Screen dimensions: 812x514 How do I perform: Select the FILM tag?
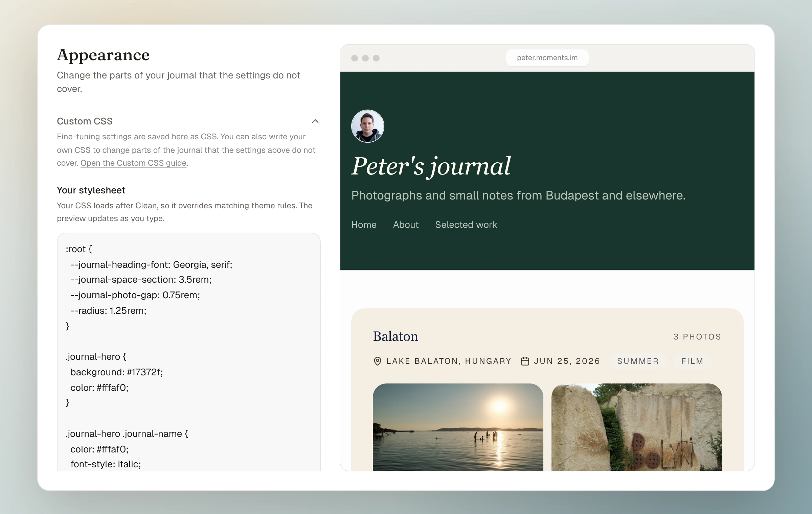click(x=693, y=361)
